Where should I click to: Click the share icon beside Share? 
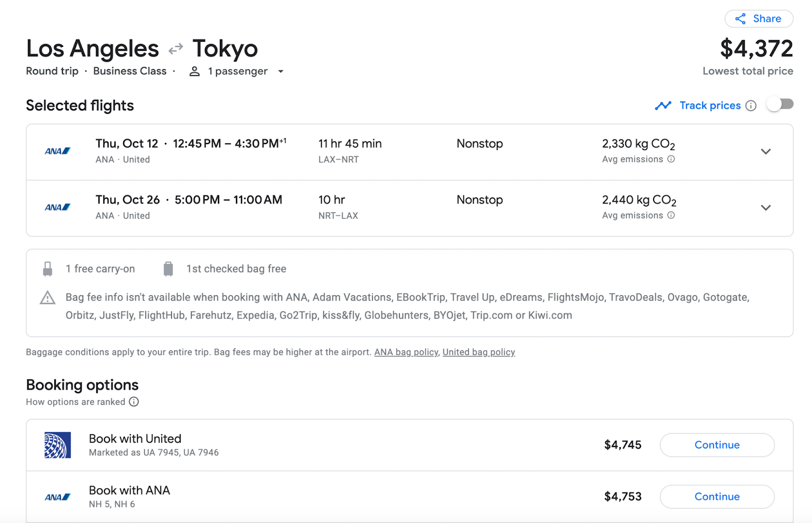(740, 19)
